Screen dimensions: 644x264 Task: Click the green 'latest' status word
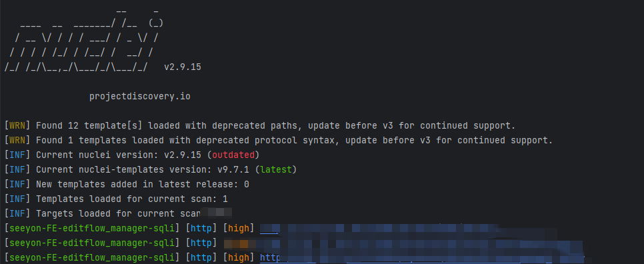point(278,170)
